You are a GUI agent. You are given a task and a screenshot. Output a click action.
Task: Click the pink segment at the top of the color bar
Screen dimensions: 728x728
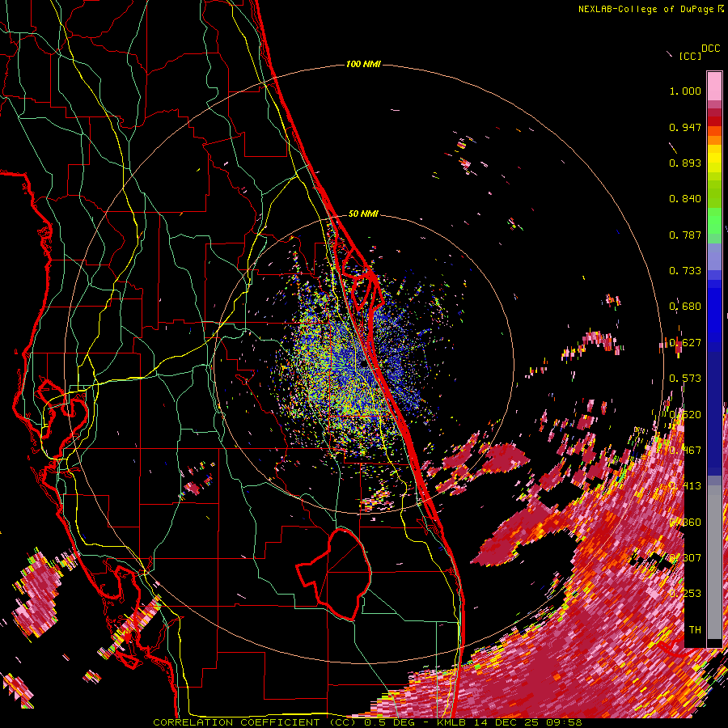(714, 86)
